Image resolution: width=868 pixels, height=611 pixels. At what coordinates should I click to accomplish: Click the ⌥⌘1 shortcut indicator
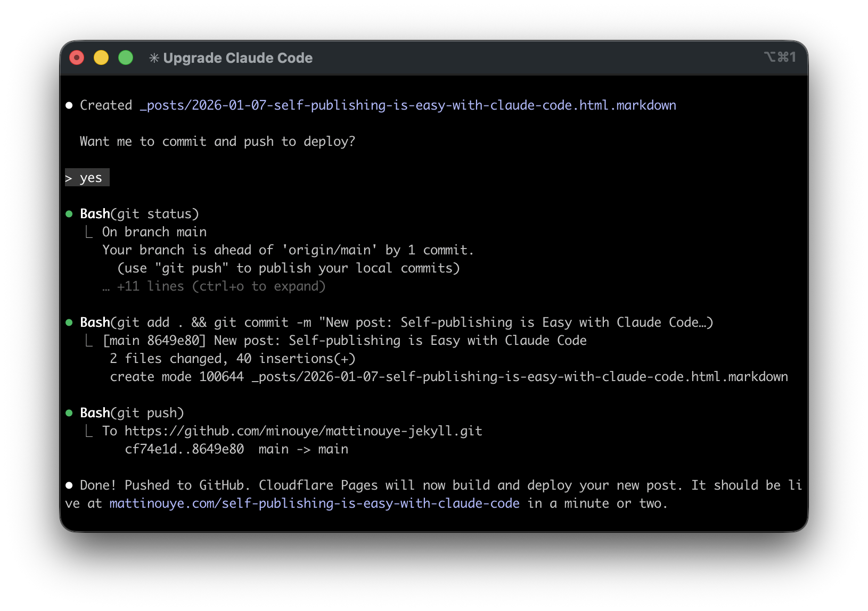779,57
